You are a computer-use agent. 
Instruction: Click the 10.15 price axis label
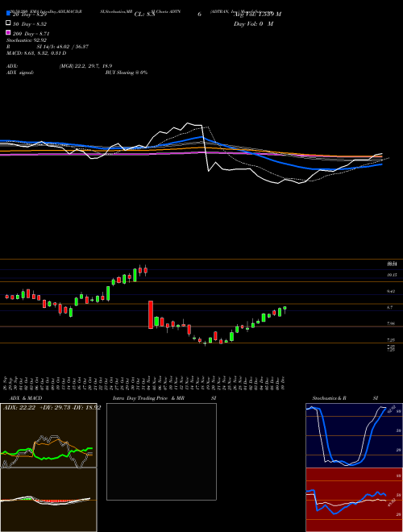tap(392, 275)
